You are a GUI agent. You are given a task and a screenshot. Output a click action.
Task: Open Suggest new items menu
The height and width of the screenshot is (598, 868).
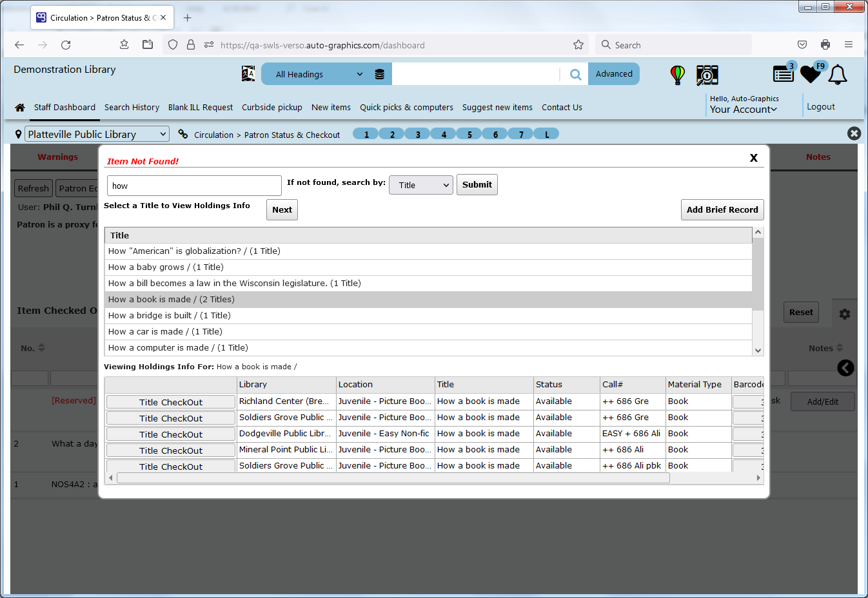(x=497, y=108)
